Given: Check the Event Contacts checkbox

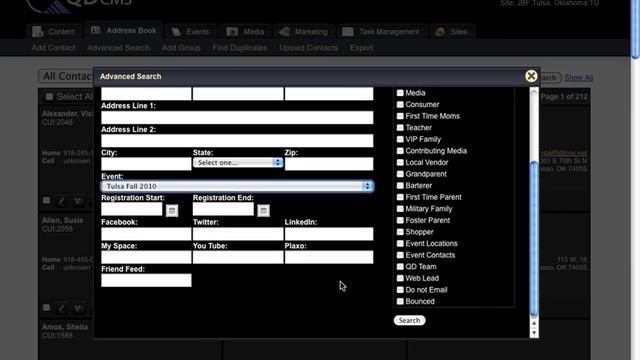Looking at the screenshot, I should (400, 255).
